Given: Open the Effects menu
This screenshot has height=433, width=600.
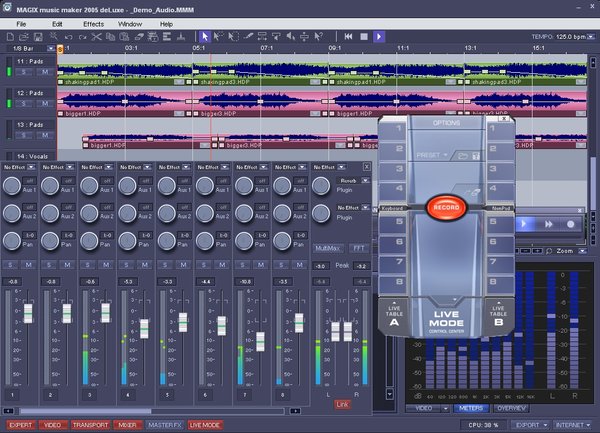Looking at the screenshot, I should click(93, 24).
